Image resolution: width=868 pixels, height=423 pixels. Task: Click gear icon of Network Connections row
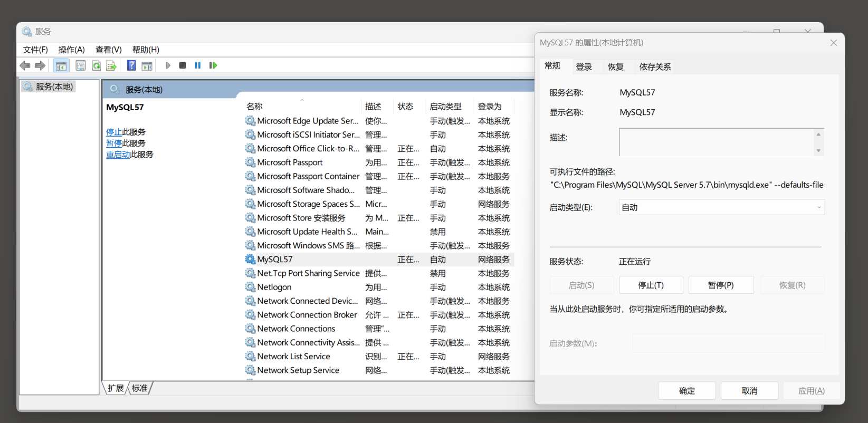pos(250,329)
